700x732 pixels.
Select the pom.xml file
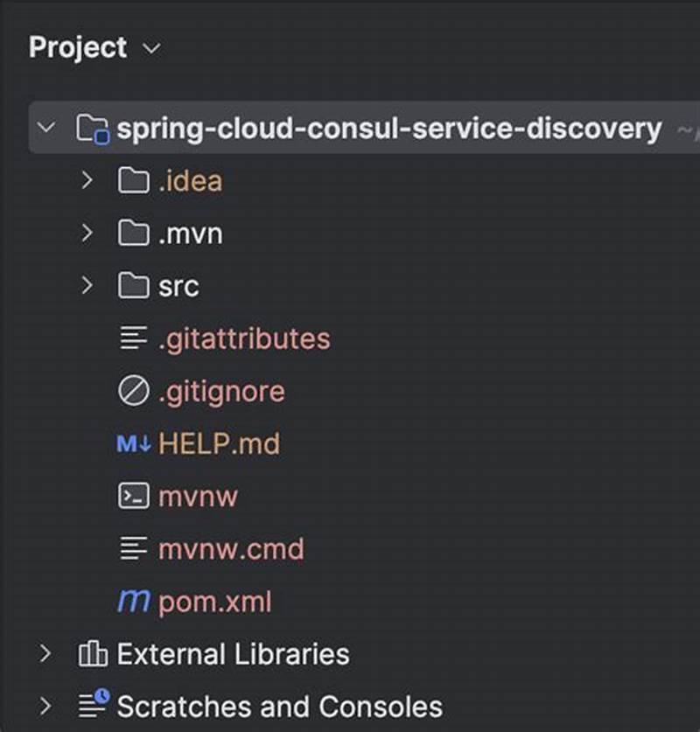[214, 602]
